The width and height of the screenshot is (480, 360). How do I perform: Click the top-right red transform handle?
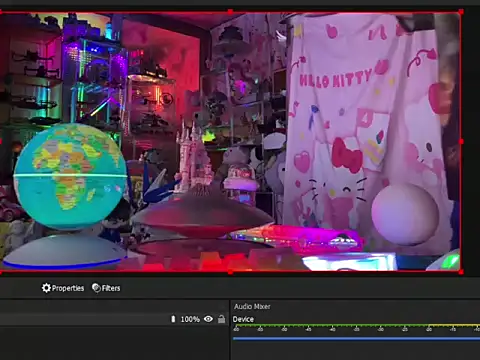[461, 12]
